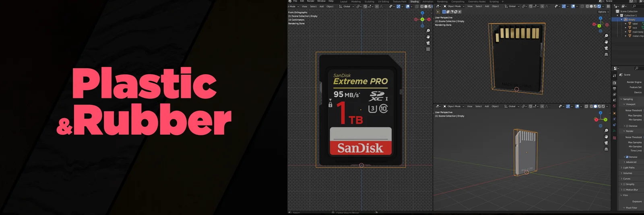This screenshot has height=215, width=644.
Task: Click the Select menu in the top-right viewport header
Action: 479,6
